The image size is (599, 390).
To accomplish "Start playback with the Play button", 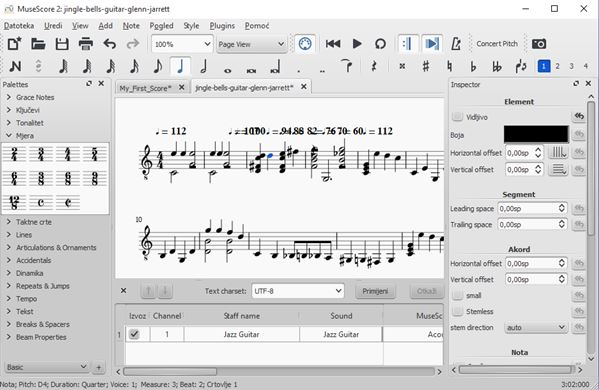I will pos(357,44).
